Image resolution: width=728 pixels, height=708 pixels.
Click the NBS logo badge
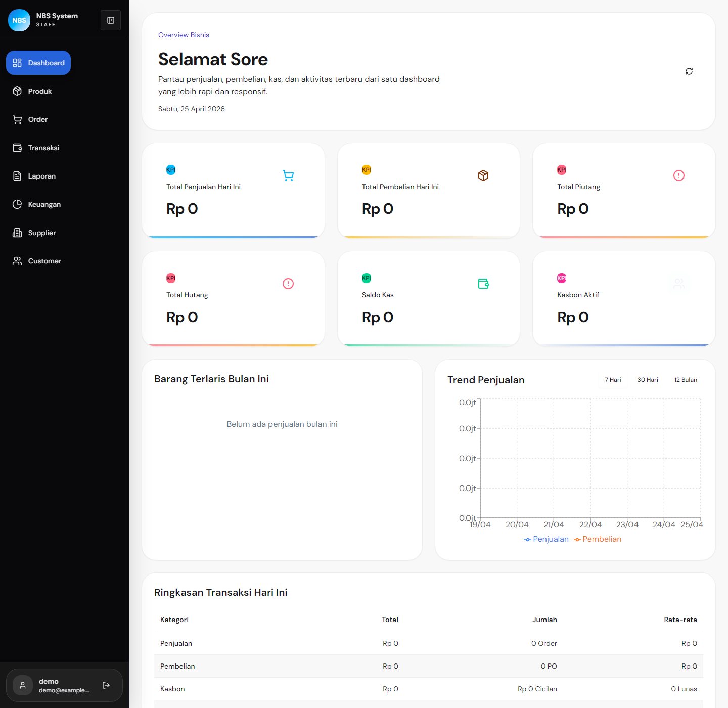click(x=19, y=20)
